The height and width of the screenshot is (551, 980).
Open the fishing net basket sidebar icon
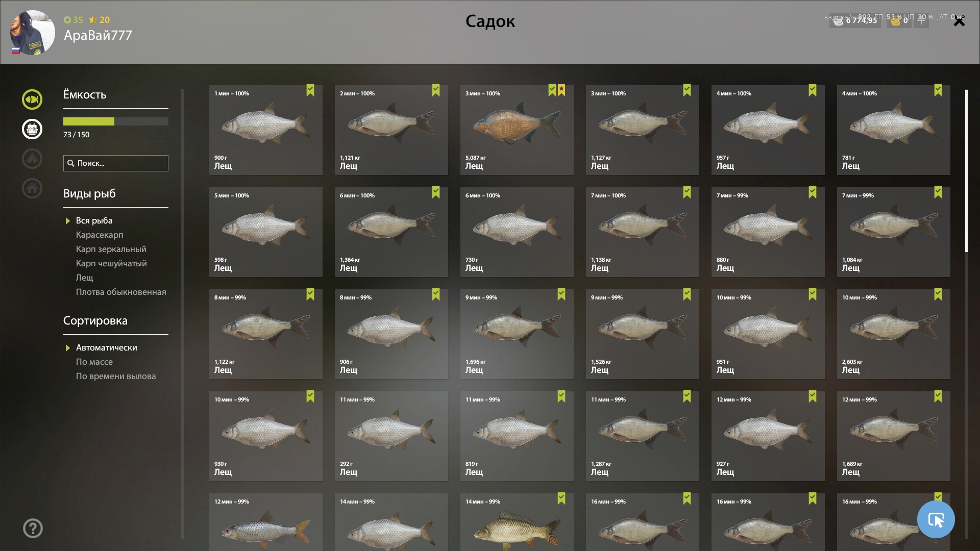click(32, 129)
